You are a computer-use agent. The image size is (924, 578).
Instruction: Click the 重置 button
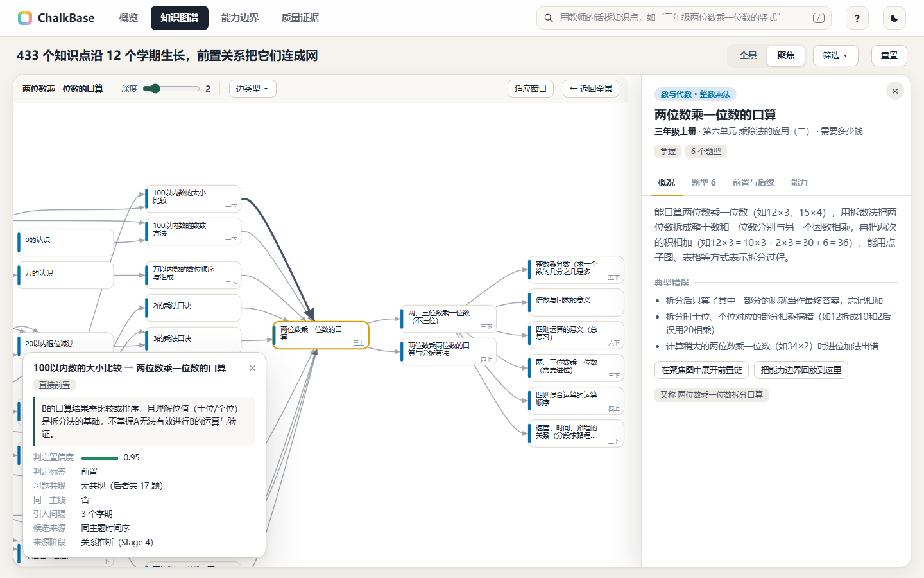point(889,55)
